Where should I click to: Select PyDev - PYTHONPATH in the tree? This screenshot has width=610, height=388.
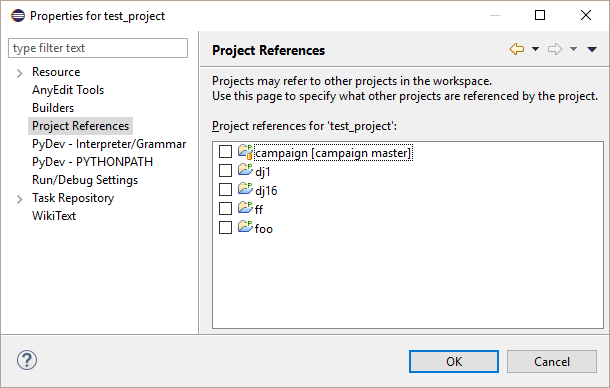click(x=93, y=162)
